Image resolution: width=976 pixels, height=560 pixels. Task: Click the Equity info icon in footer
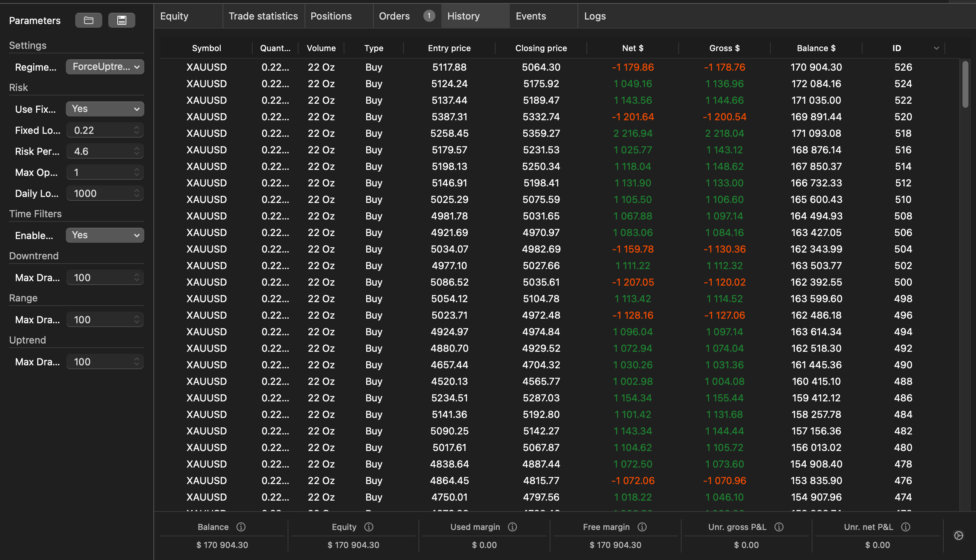[368, 527]
